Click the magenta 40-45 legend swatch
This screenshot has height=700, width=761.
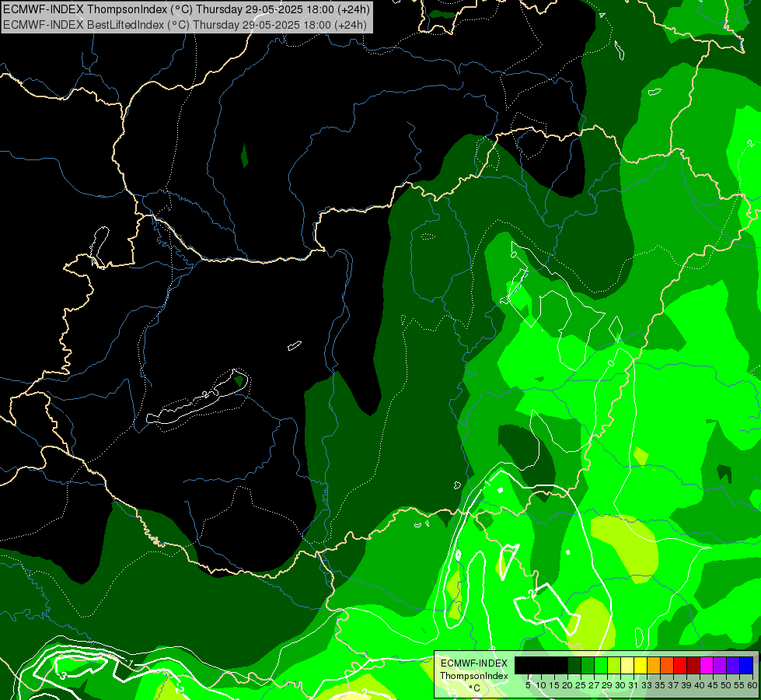(x=706, y=665)
